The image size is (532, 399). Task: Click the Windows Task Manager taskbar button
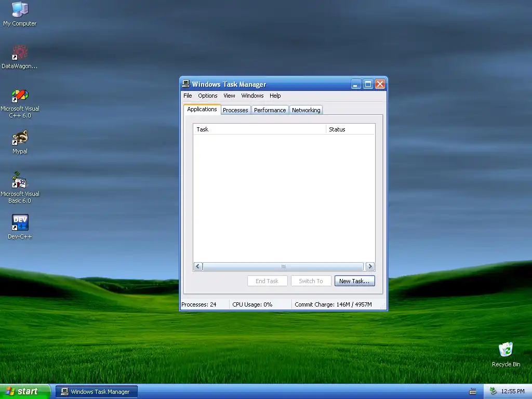97,392
